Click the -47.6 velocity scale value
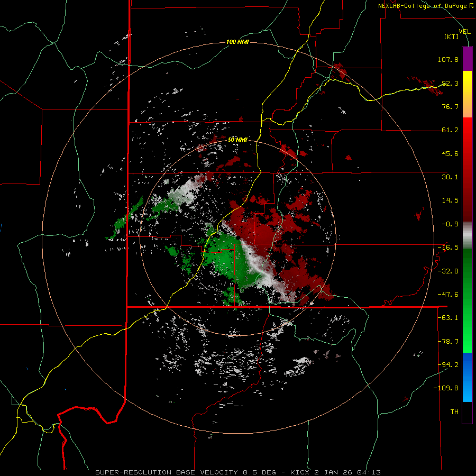The height and width of the screenshot is (476, 476). [448, 295]
